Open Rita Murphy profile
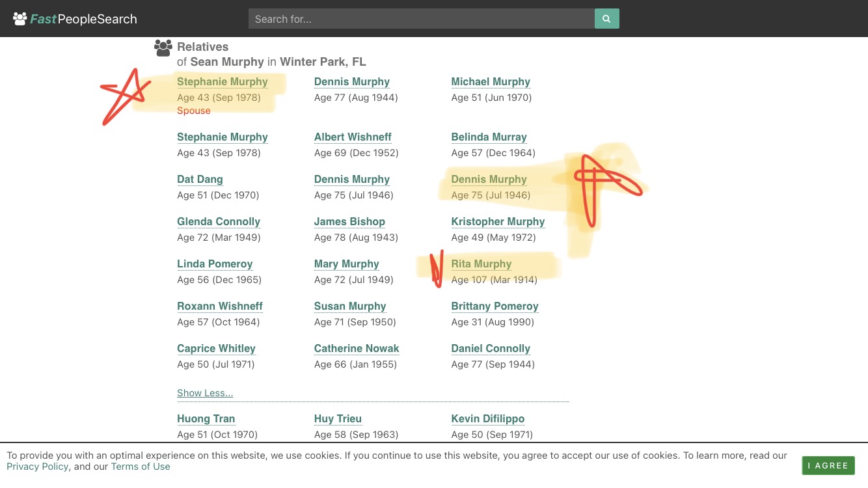Screen dimensions: 868x488 click(481, 264)
